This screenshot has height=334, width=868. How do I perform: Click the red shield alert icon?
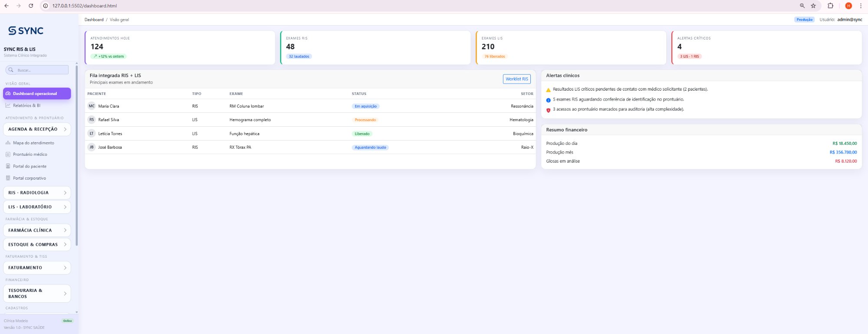pyautogui.click(x=548, y=110)
